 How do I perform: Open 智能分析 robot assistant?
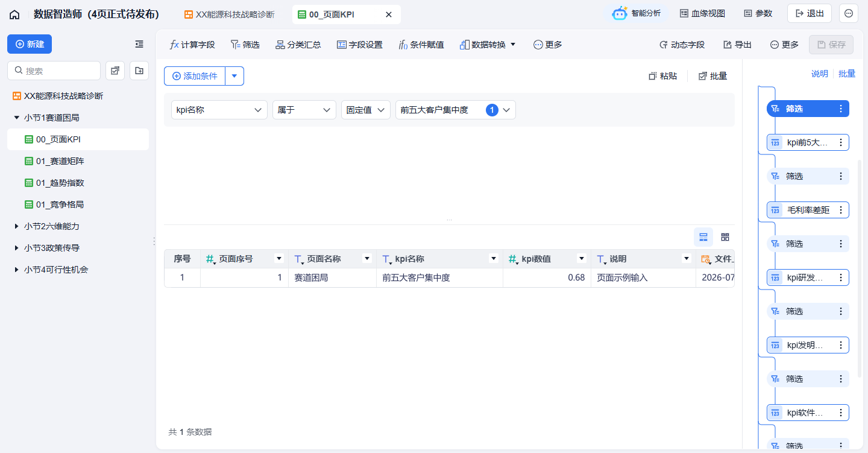pyautogui.click(x=636, y=13)
